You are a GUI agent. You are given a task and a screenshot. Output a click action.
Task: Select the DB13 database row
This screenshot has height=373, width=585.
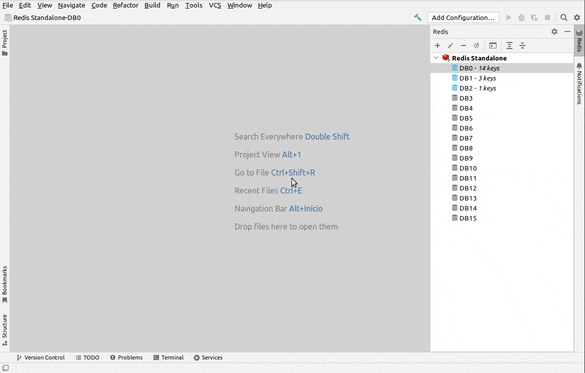click(502, 198)
